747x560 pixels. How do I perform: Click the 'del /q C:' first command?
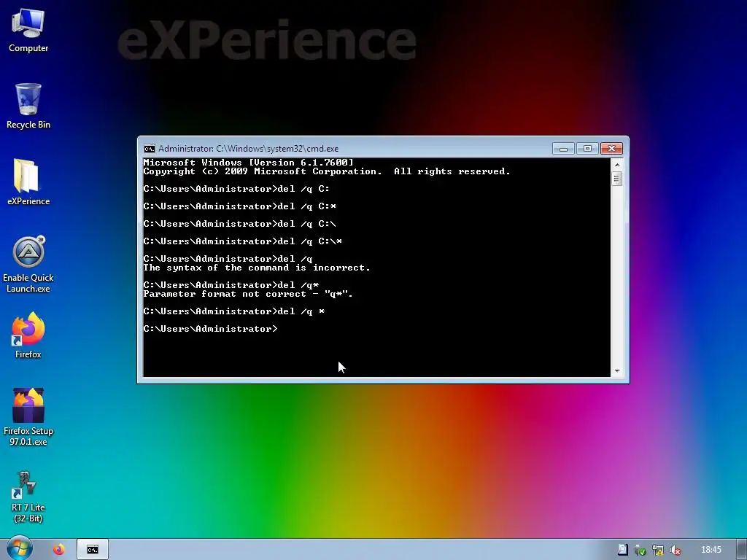click(236, 189)
